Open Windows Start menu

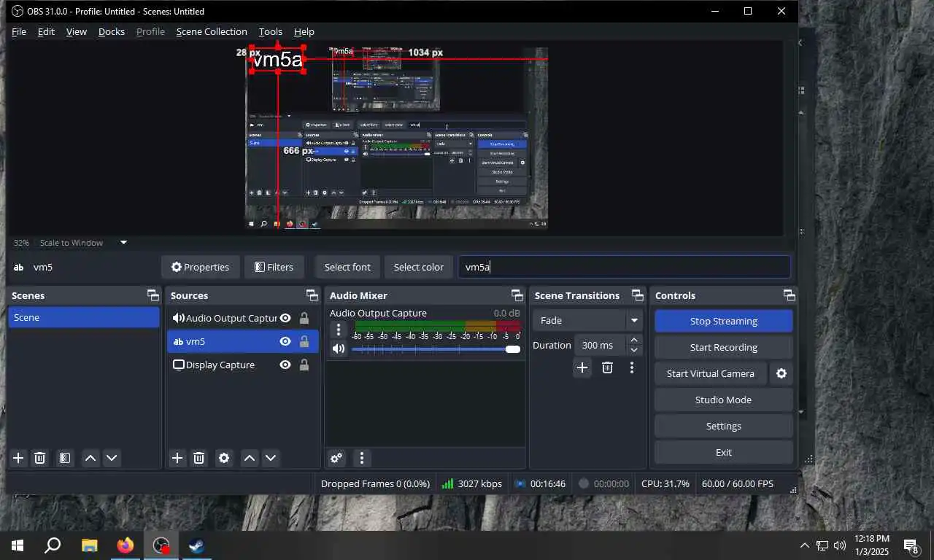coord(18,545)
